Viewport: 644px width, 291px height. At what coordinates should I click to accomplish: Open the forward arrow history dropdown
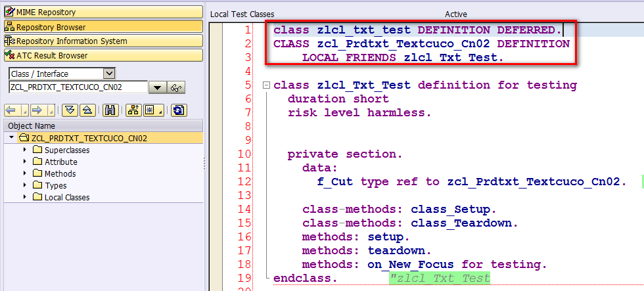click(x=51, y=110)
